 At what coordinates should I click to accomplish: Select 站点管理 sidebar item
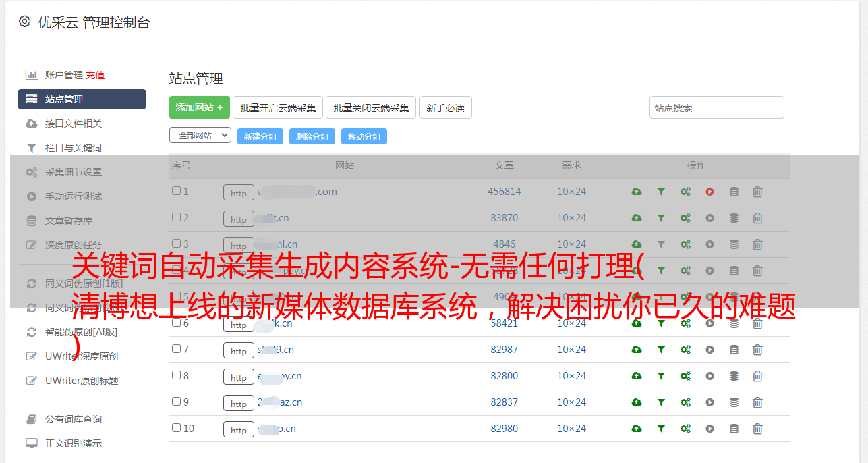click(82, 99)
